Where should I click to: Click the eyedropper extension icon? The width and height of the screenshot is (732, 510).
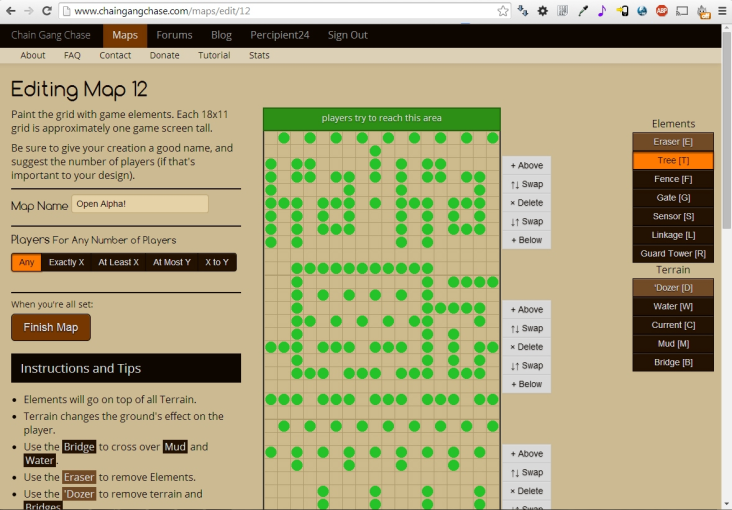pyautogui.click(x=583, y=11)
